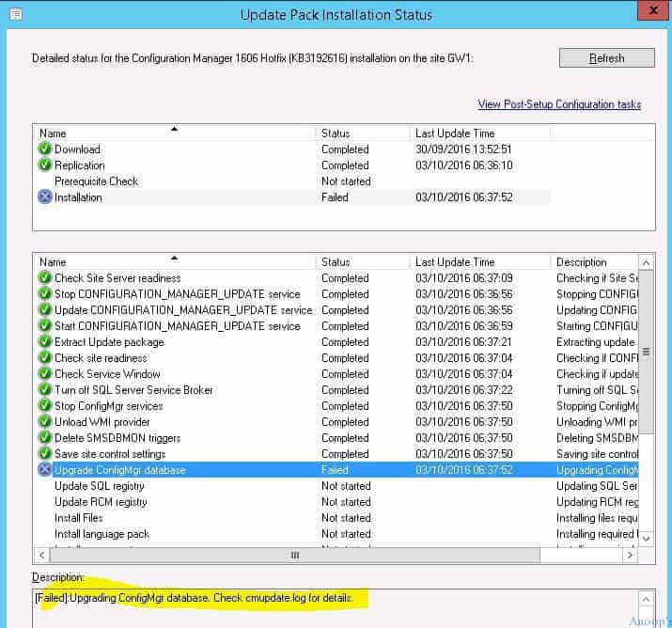Click the check icon for Check Service Window
The width and height of the screenshot is (672, 628).
tap(44, 373)
